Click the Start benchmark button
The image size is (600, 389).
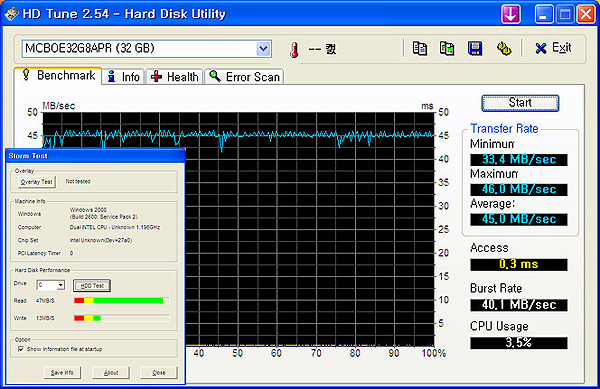tap(520, 103)
